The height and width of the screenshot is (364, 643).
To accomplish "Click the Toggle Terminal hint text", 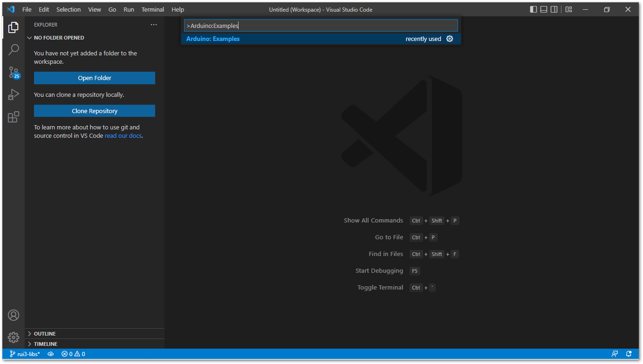I will (x=380, y=288).
